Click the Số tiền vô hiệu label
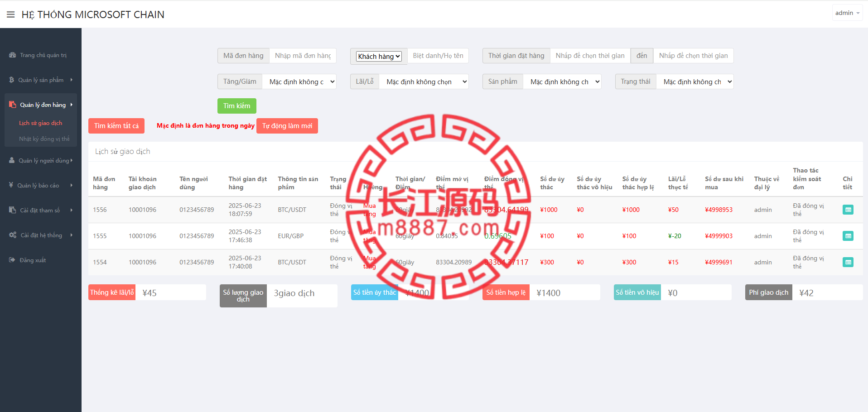Image resolution: width=868 pixels, height=412 pixels. (x=637, y=292)
